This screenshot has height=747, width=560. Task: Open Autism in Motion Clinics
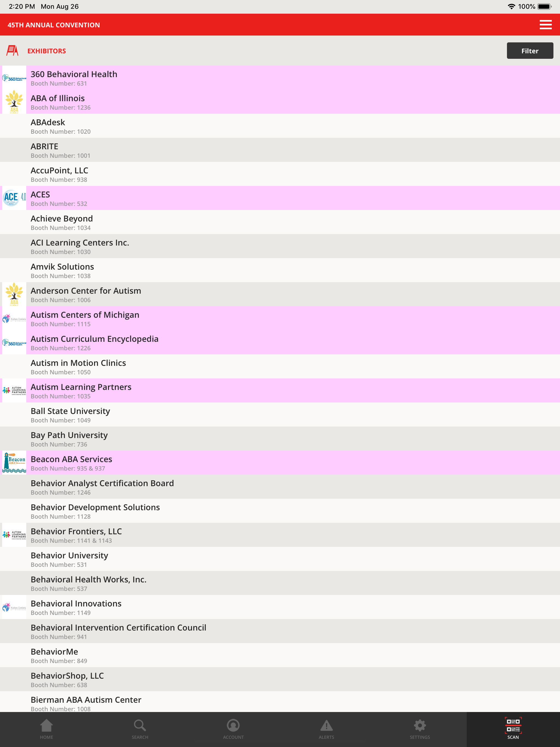click(x=280, y=366)
